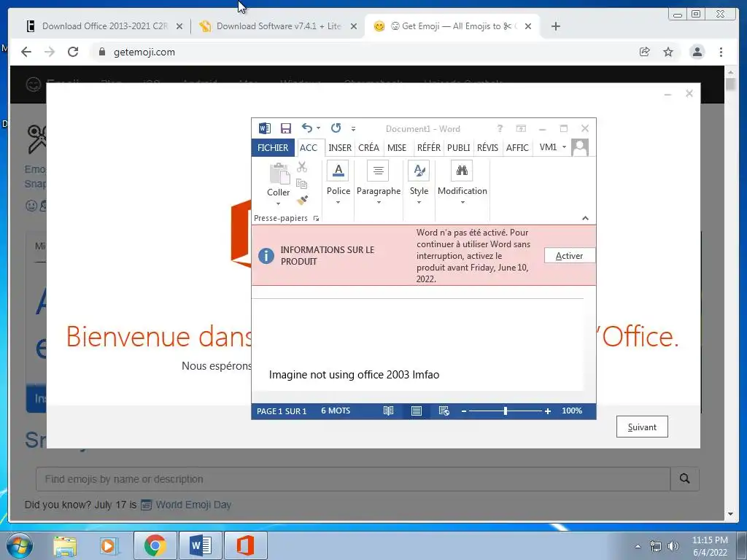Screen dimensions: 747x560
Task: Select the RÉFÉR ribbon tab
Action: [429, 147]
